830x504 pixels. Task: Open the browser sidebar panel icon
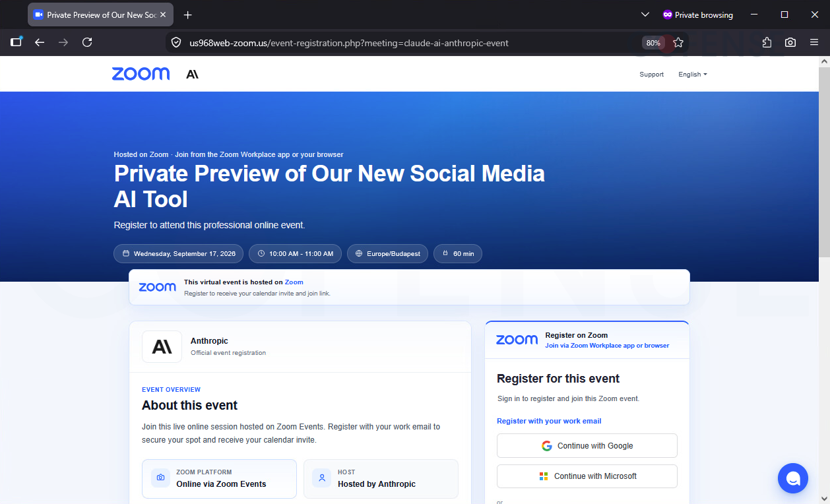(16, 42)
